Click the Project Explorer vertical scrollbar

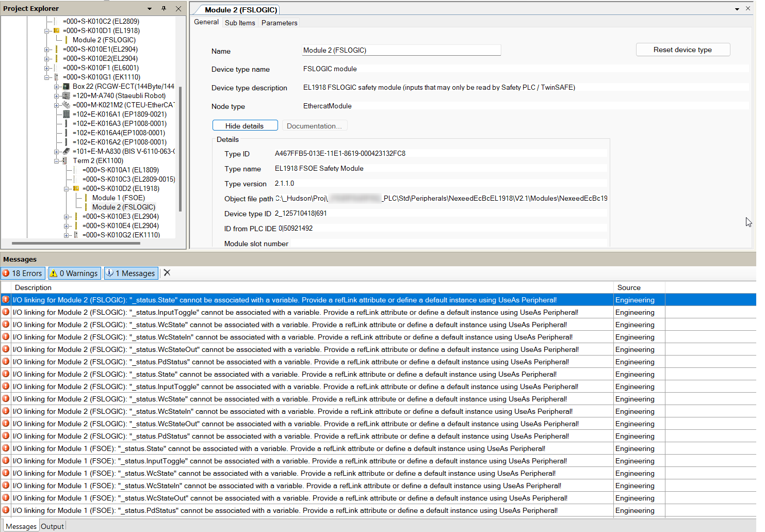(x=180, y=150)
